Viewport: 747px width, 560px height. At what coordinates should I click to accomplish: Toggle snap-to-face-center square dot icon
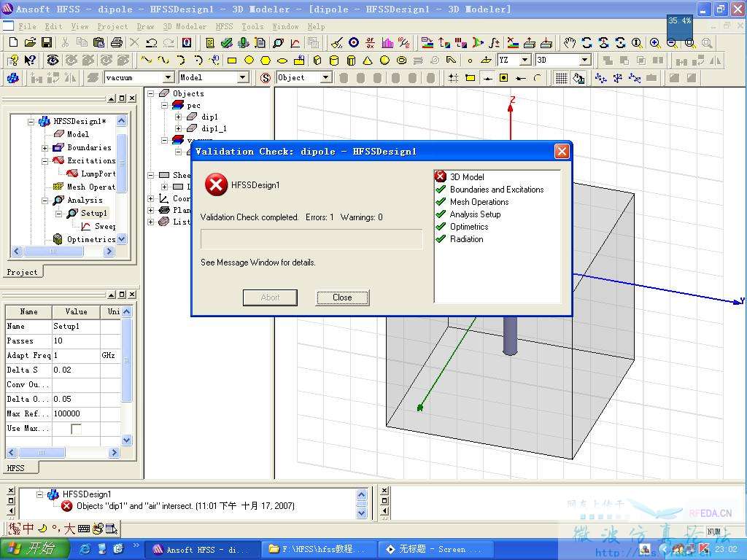[503, 77]
